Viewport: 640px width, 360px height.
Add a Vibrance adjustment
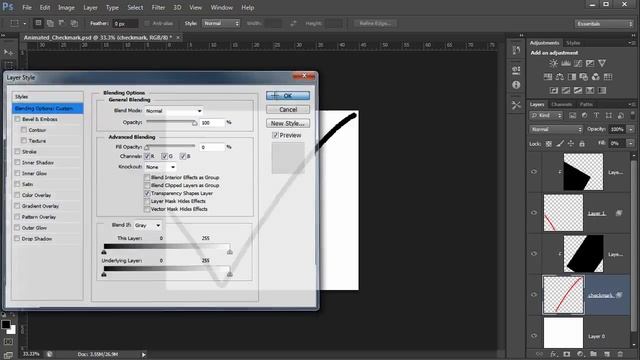602,63
